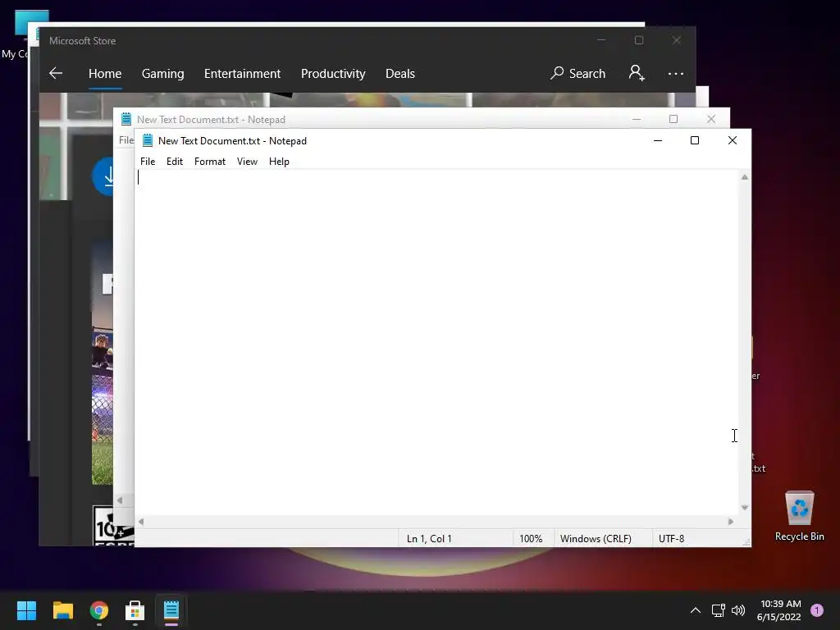Click the horizontal scrollbar left arrow in Notepad
840x630 pixels.
(x=141, y=521)
